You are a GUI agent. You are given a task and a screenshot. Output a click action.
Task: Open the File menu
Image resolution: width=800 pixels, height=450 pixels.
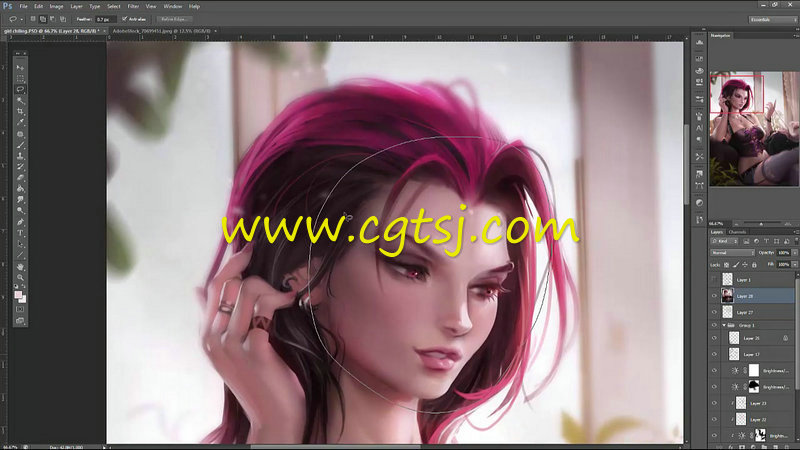click(x=23, y=7)
